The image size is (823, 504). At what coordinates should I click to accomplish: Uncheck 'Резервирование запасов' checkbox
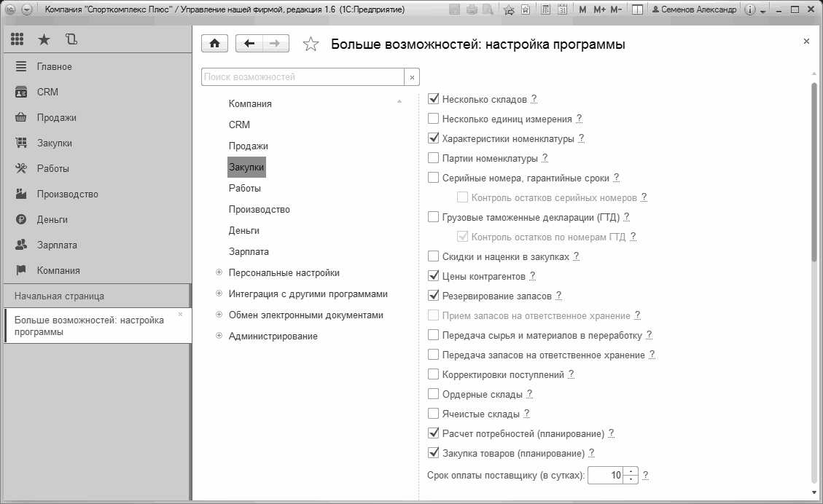click(433, 295)
